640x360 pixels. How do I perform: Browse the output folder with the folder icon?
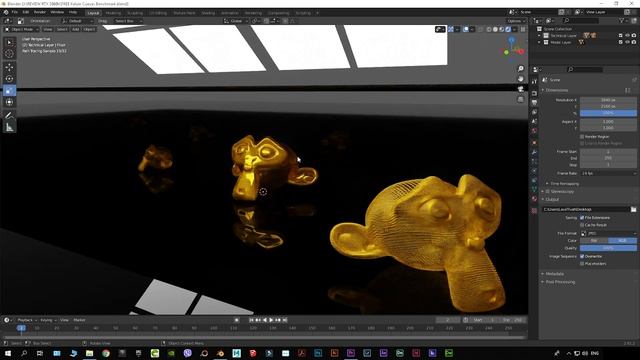633,209
